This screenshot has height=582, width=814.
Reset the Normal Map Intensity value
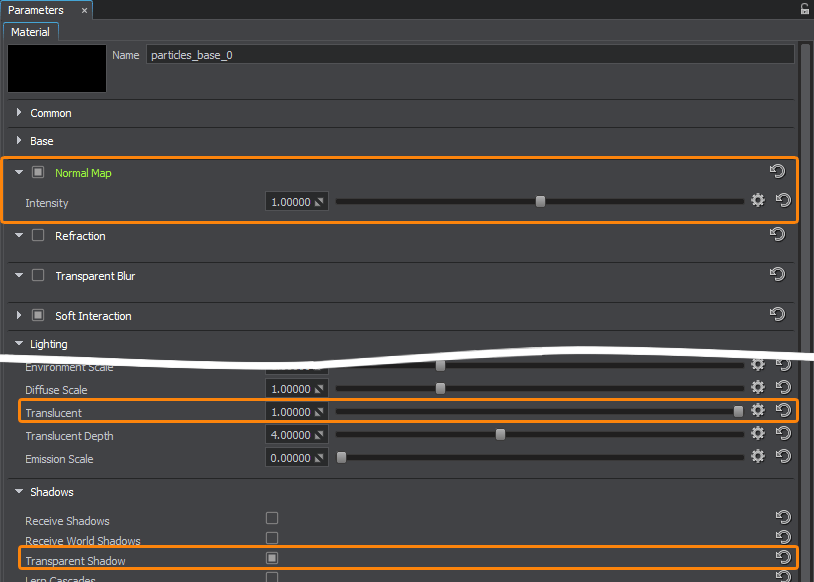(x=783, y=200)
